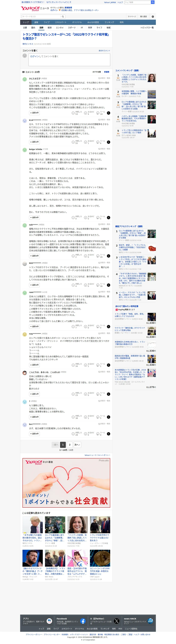The width and height of the screenshot is (176, 644).
Task: Expand 返信2件 under k14's comment
Action: point(34,142)
